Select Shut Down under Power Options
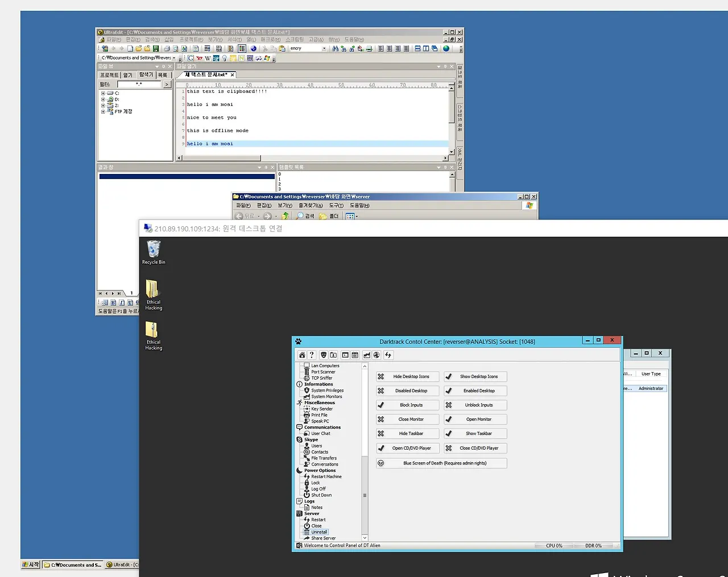Screen dimensions: 728x577 (321, 495)
